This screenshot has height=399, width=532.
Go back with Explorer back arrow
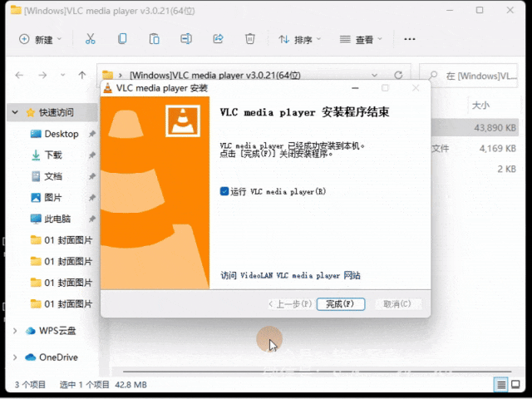point(19,75)
